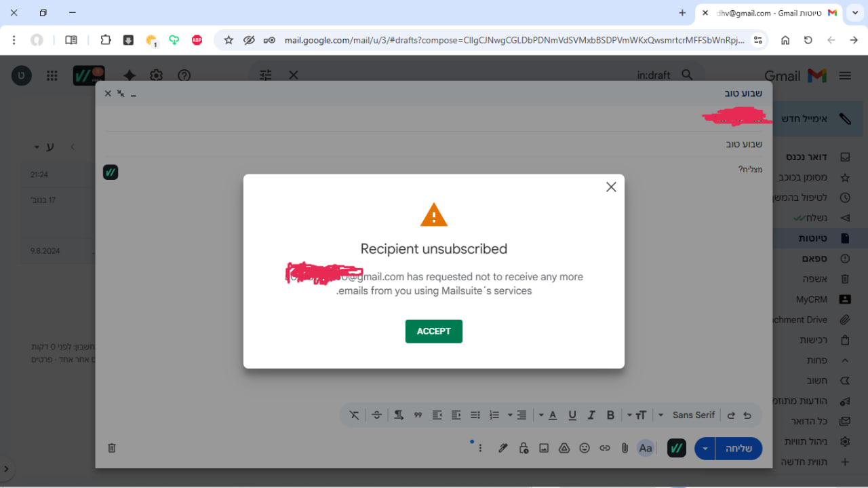868x488 pixels.
Task: Click the green ACCEPT button in dialog
Action: click(x=434, y=331)
